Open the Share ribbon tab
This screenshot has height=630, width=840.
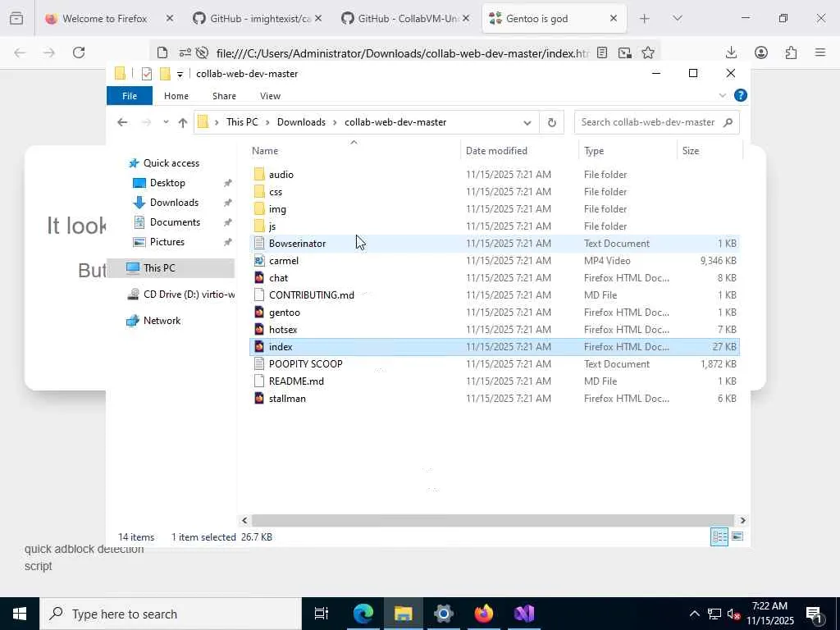pos(224,96)
